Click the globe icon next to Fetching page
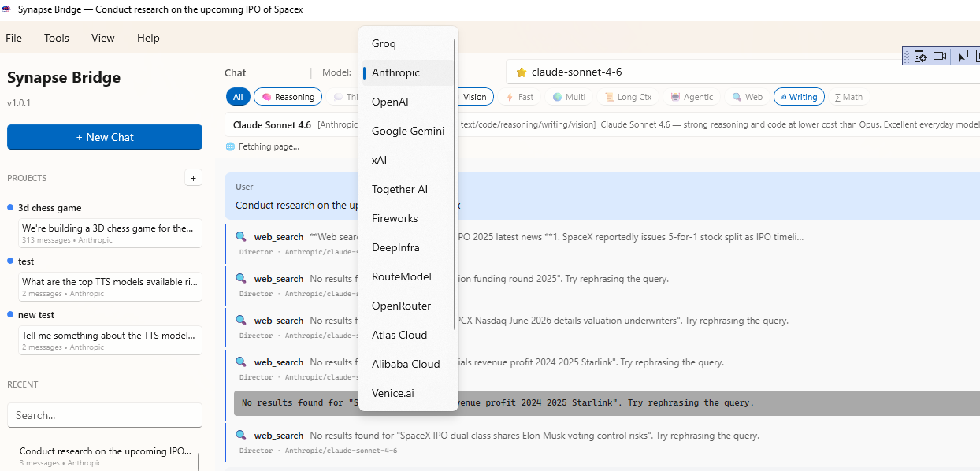This screenshot has width=980, height=471. [230, 146]
